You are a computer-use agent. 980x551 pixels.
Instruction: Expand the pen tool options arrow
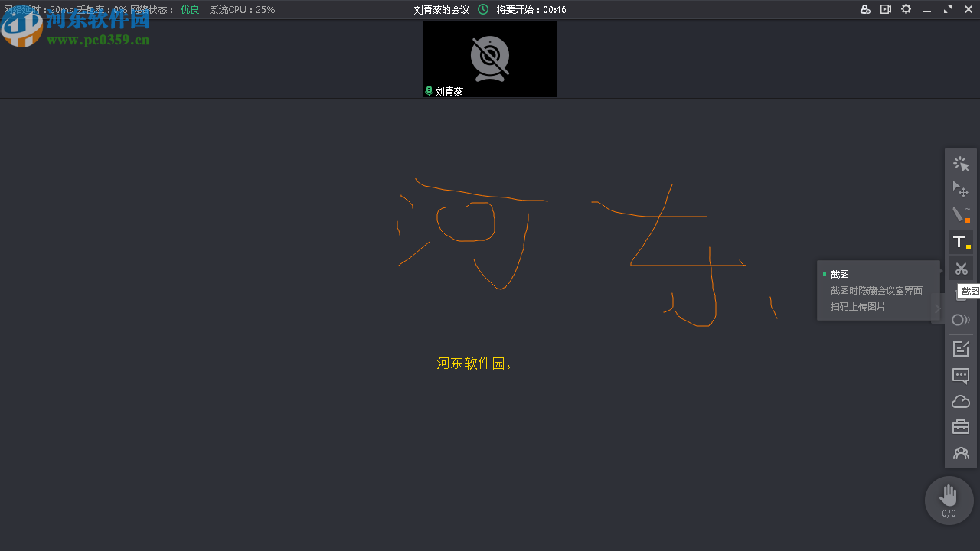coord(969,220)
